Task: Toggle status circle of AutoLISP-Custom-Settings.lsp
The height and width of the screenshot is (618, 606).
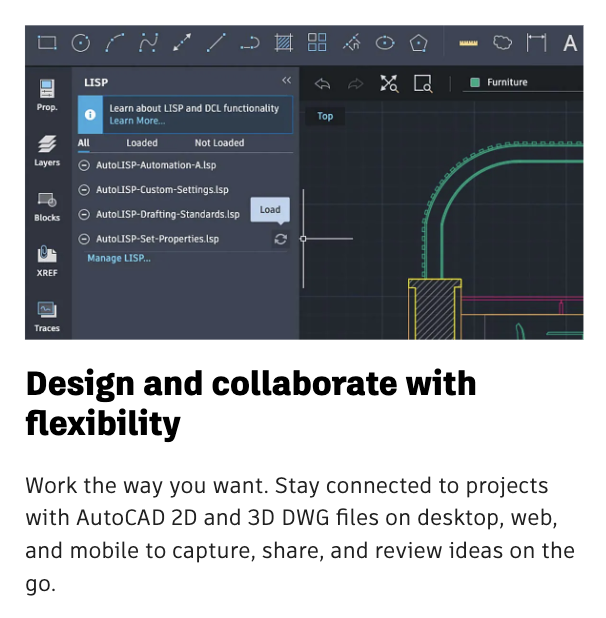Action: click(84, 190)
